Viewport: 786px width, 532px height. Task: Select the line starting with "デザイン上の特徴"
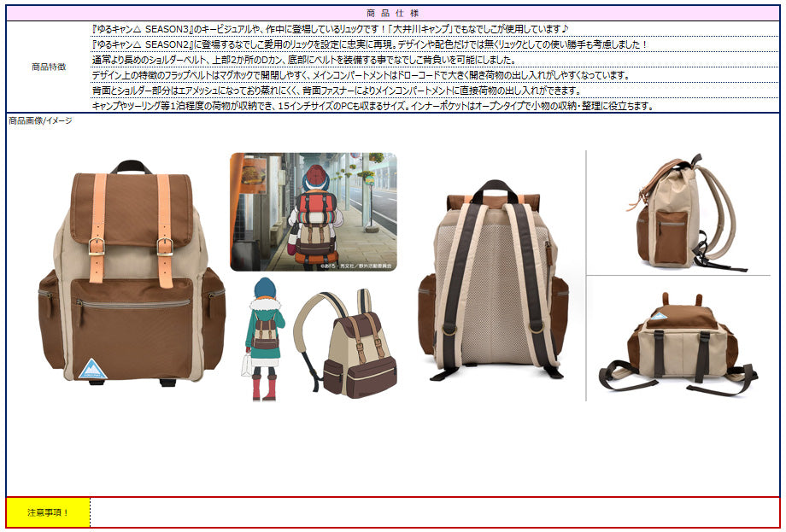[x=359, y=75]
